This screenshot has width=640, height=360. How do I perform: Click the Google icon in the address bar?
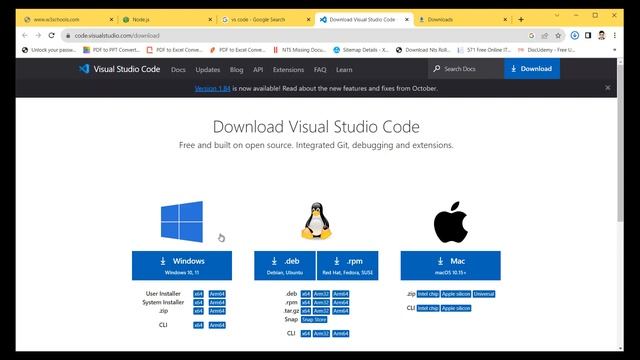pos(531,36)
